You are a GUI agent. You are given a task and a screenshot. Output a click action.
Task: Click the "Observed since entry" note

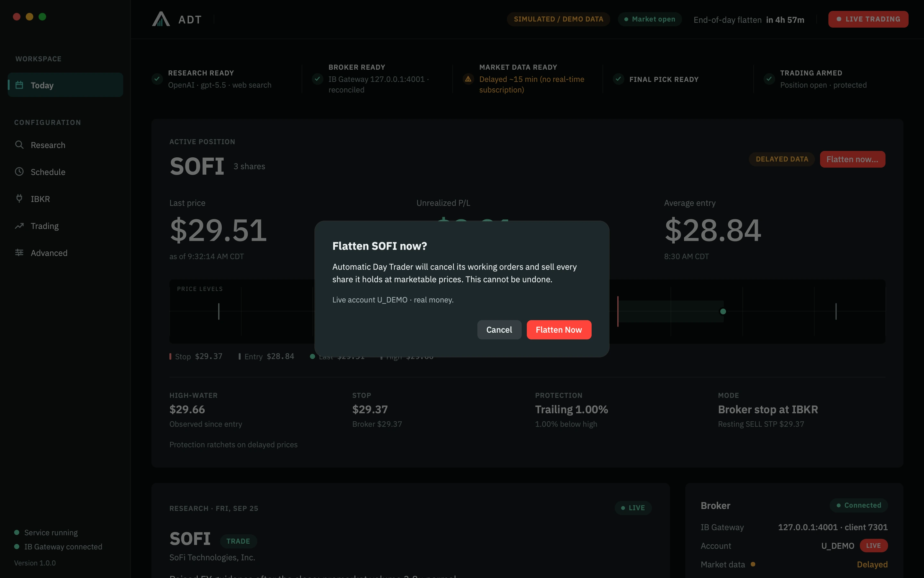206,424
